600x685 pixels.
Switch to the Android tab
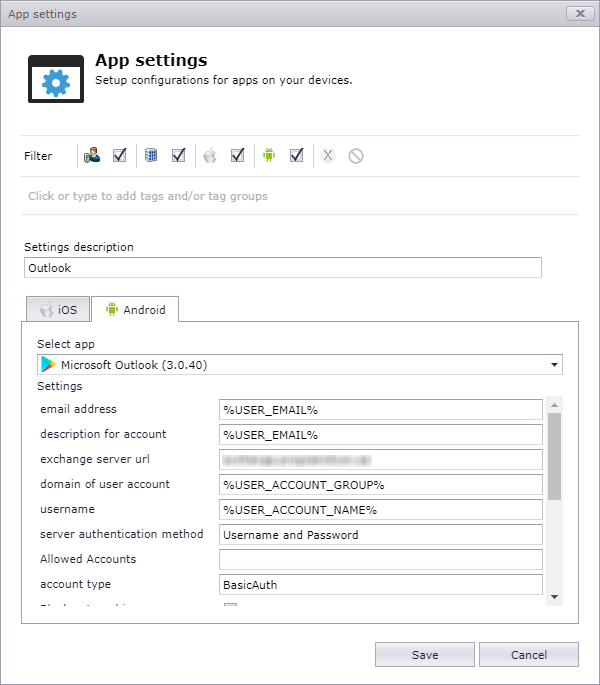tap(135, 309)
